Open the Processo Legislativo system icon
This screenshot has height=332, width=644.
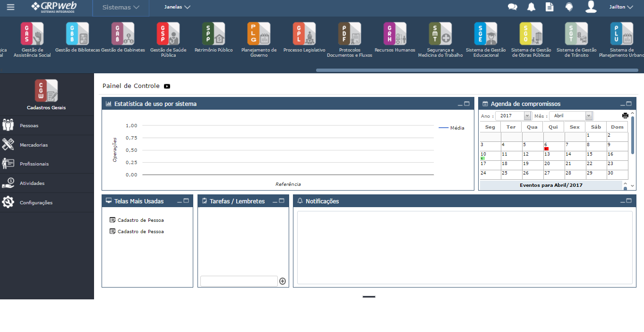[304, 34]
